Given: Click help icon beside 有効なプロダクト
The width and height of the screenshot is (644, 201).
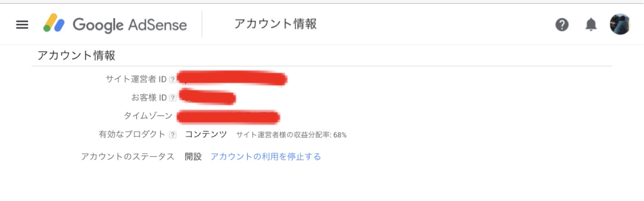Looking at the screenshot, I should tap(173, 135).
